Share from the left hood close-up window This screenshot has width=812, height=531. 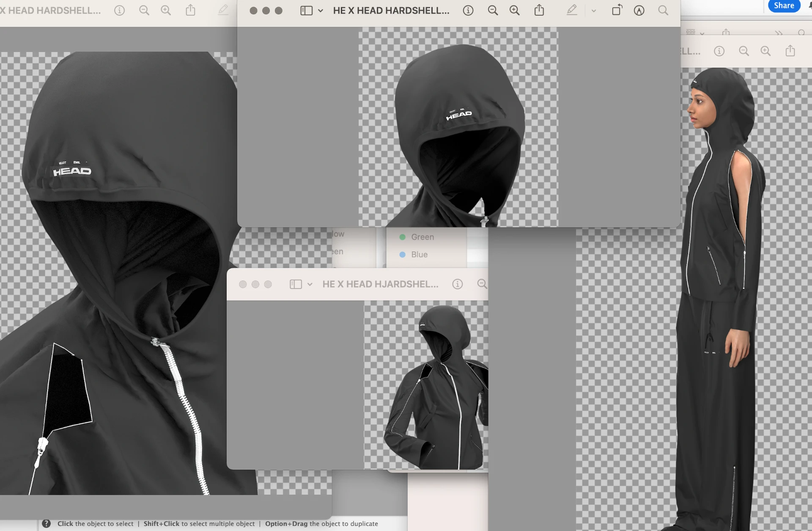point(190,10)
